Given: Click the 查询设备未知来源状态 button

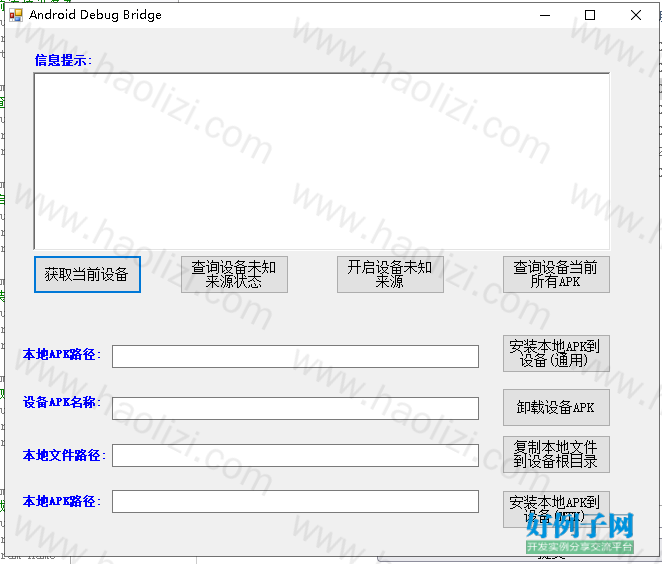Looking at the screenshot, I should coord(234,274).
